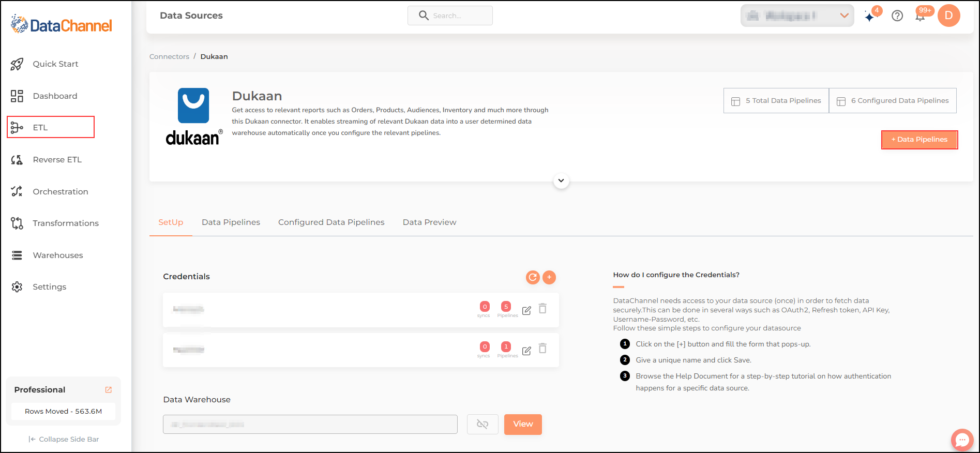Collapse the side bar
The image size is (980, 453).
click(64, 439)
